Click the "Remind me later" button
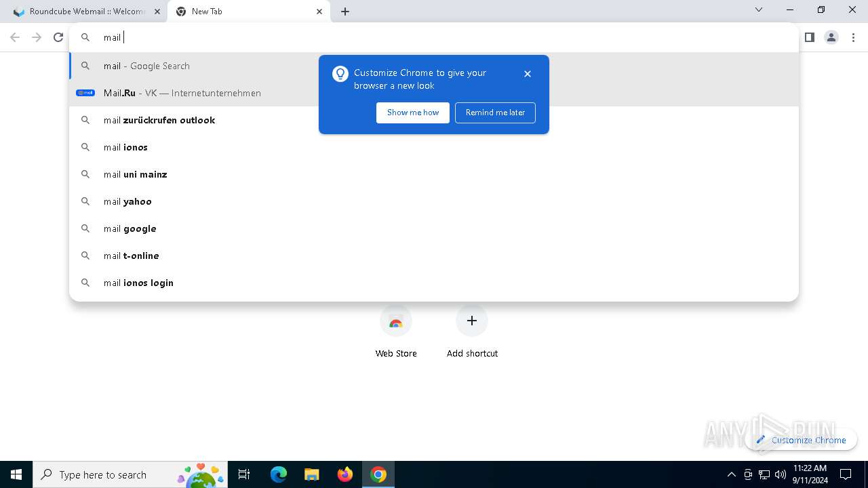Screen dimensions: 868x488 coord(495,113)
